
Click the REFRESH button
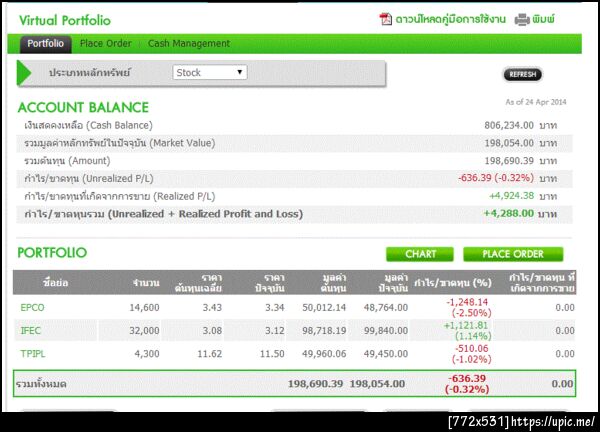click(522, 74)
